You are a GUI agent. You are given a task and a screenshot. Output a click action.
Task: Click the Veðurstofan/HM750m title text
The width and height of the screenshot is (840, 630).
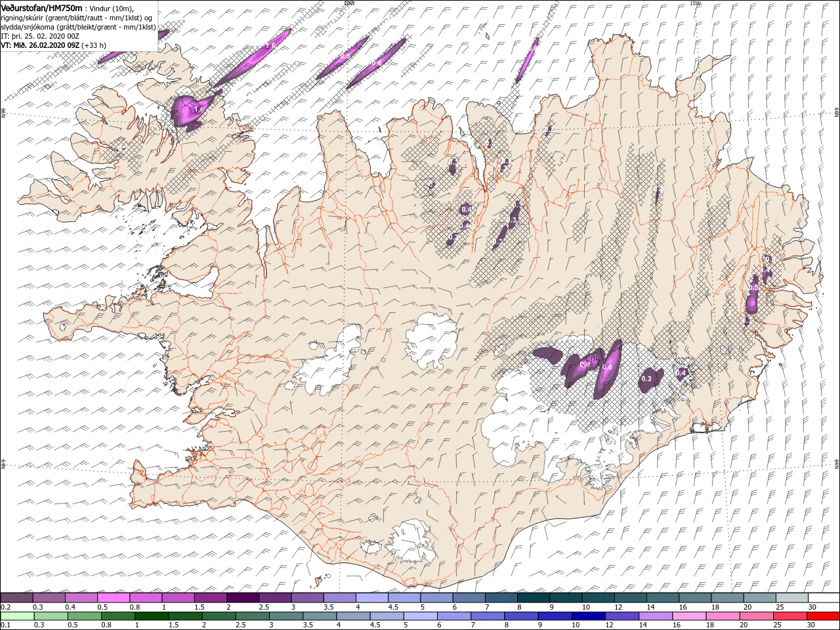(x=42, y=7)
